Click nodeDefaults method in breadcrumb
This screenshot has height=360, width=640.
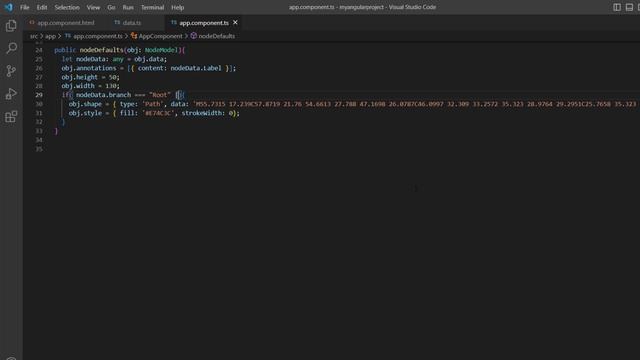pos(216,36)
